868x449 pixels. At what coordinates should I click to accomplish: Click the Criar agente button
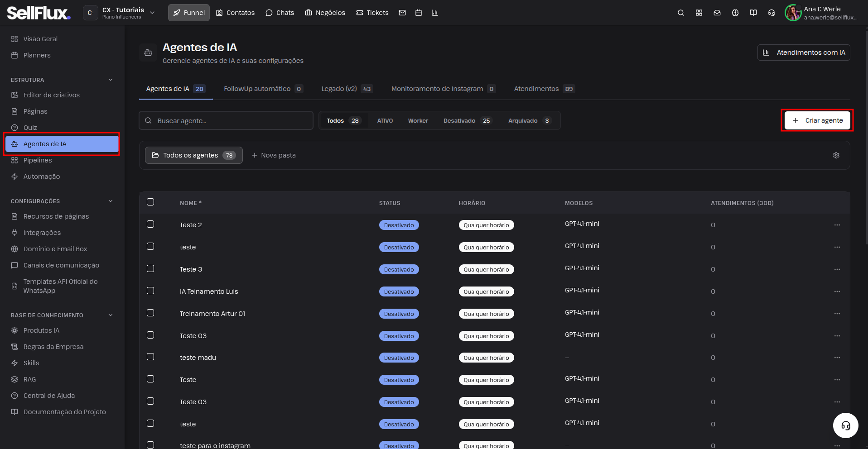pos(817,120)
